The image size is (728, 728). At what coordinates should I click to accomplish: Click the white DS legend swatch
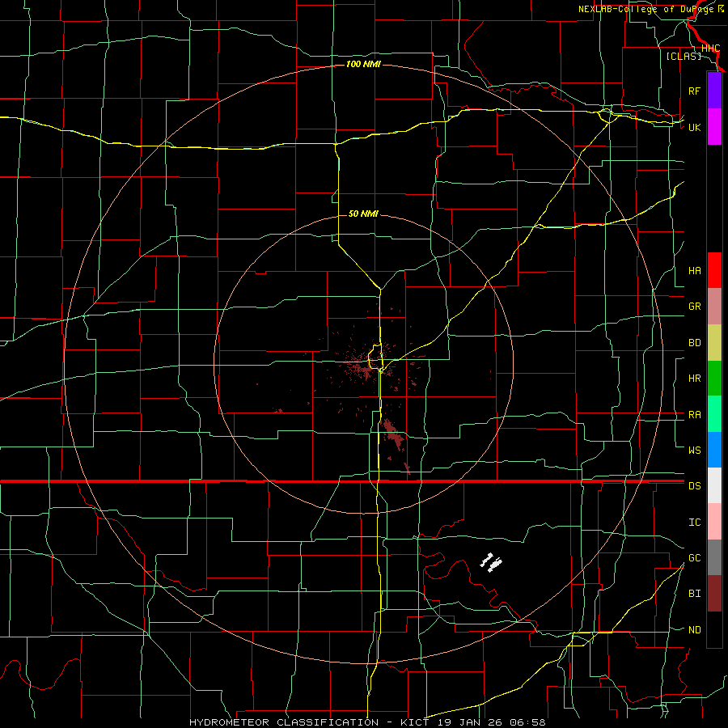tap(714, 485)
